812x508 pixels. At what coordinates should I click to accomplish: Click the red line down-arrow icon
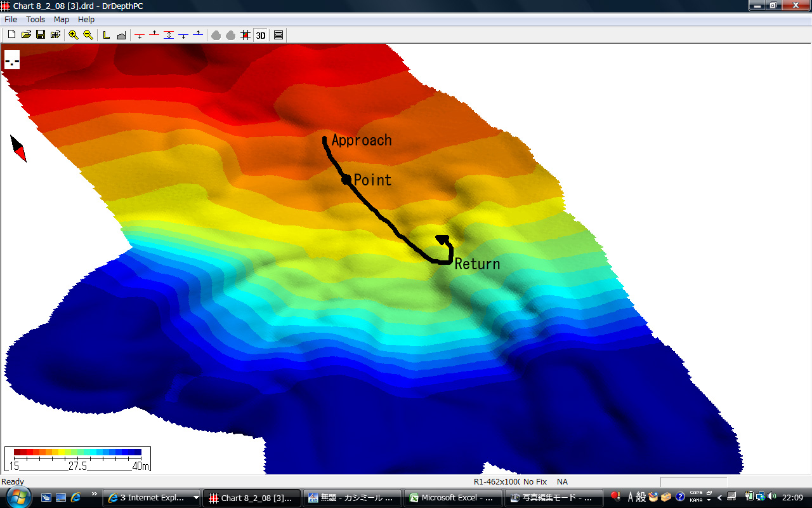[140, 35]
